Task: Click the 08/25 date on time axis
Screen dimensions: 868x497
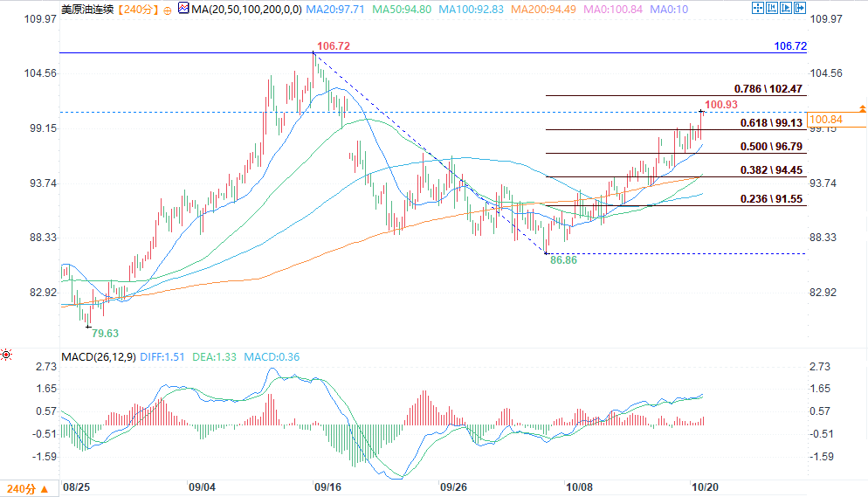Action: (76, 487)
